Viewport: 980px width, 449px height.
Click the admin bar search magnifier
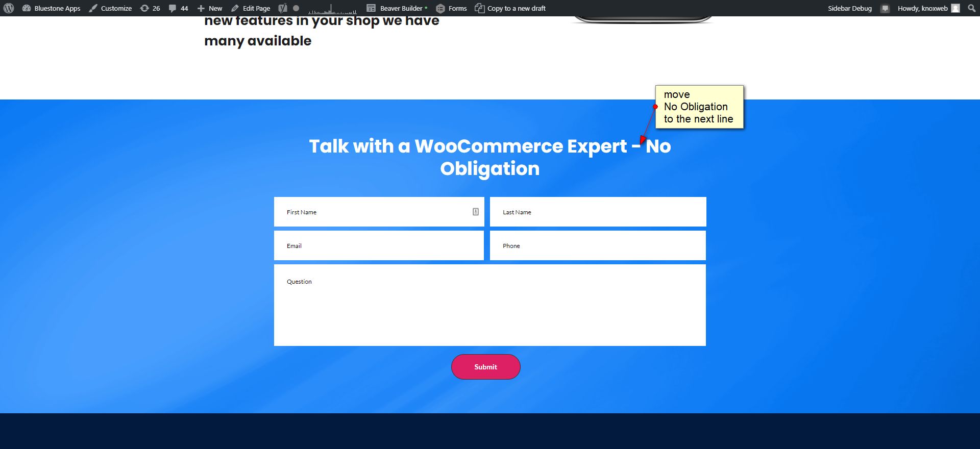point(971,8)
